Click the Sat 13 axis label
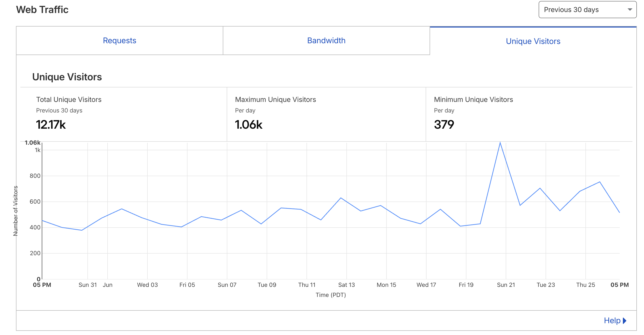644x335 pixels. coord(347,285)
